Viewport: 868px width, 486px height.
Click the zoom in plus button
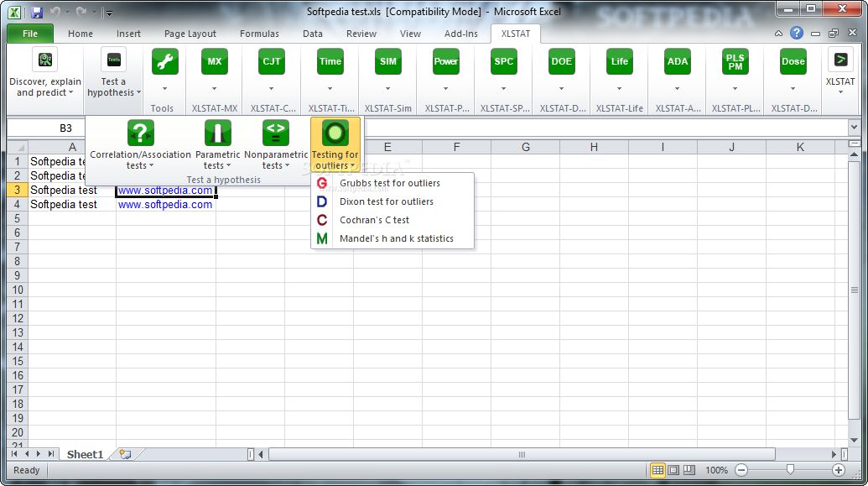pos(839,470)
